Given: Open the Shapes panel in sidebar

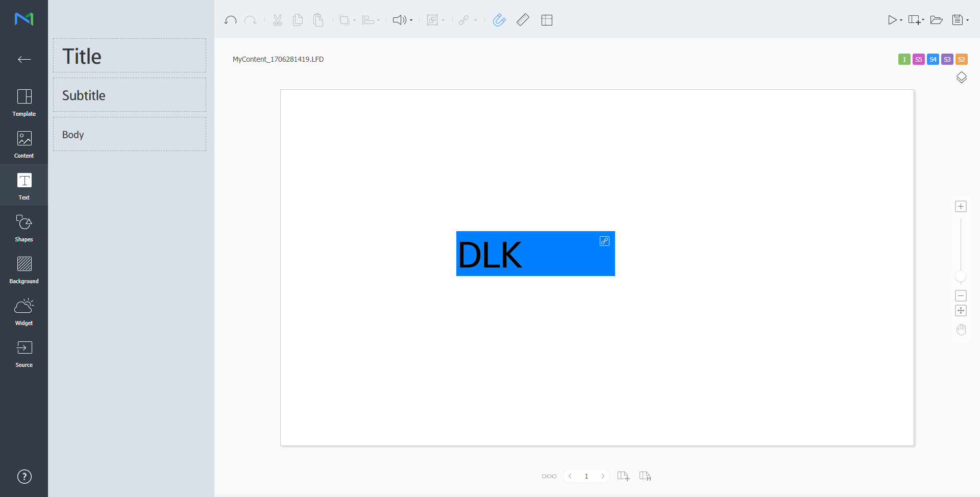Looking at the screenshot, I should tap(24, 228).
